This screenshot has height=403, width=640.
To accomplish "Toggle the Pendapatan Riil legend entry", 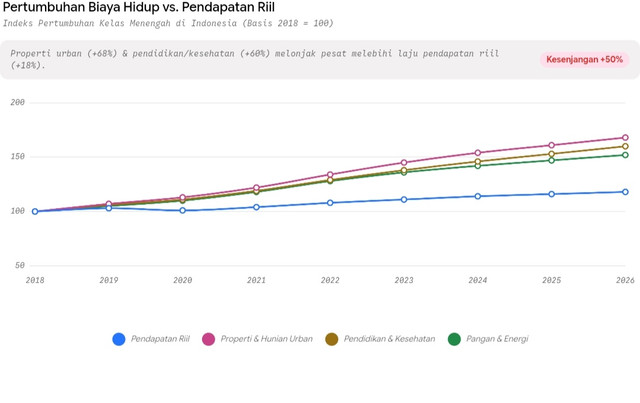I will (x=151, y=339).
